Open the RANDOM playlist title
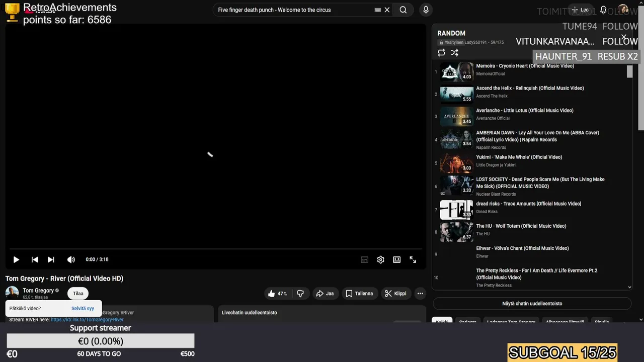 click(451, 33)
